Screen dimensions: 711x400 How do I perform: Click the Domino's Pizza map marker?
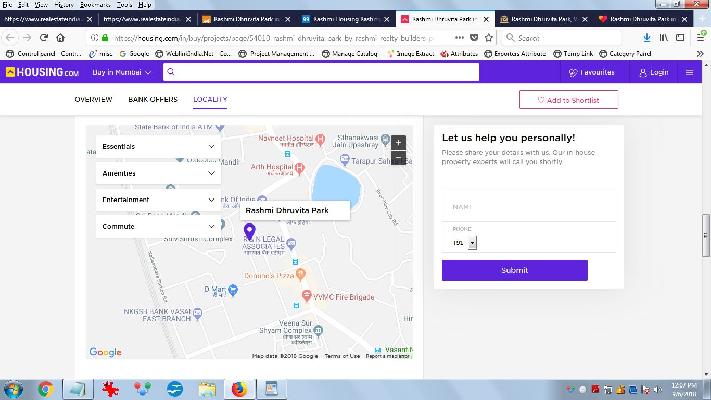click(x=301, y=273)
